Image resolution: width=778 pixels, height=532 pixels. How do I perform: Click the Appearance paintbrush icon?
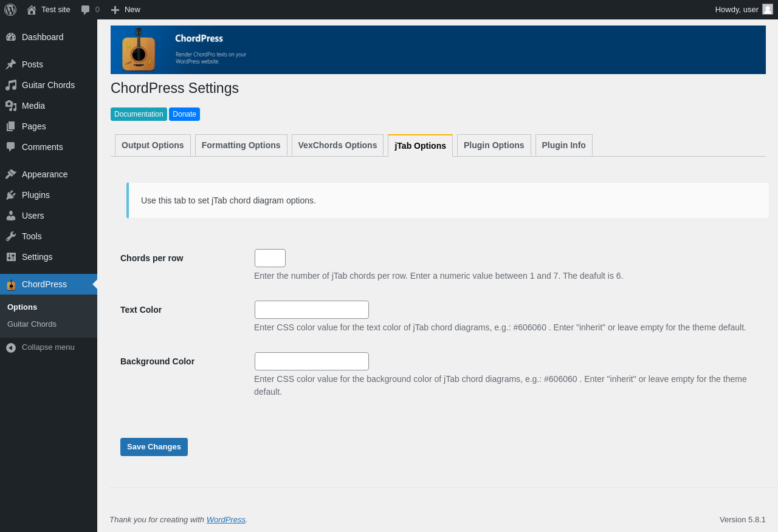pos(11,174)
